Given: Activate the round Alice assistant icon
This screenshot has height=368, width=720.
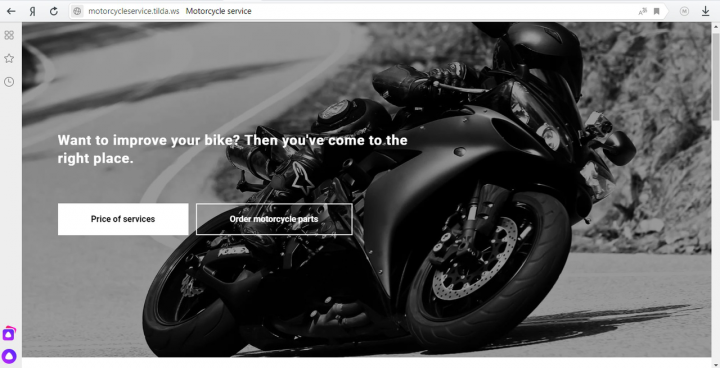Looking at the screenshot, I should (9, 356).
